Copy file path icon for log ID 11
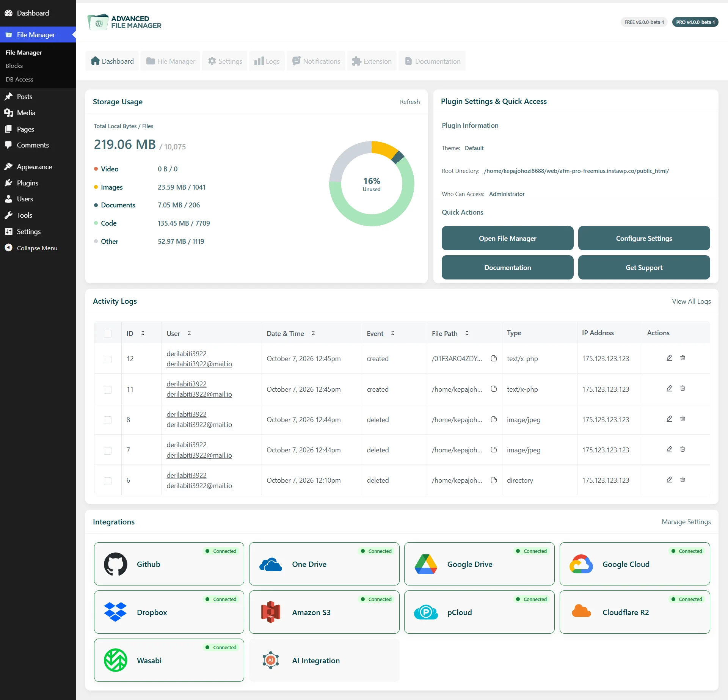Viewport: 728px width, 700px height. 494,389
